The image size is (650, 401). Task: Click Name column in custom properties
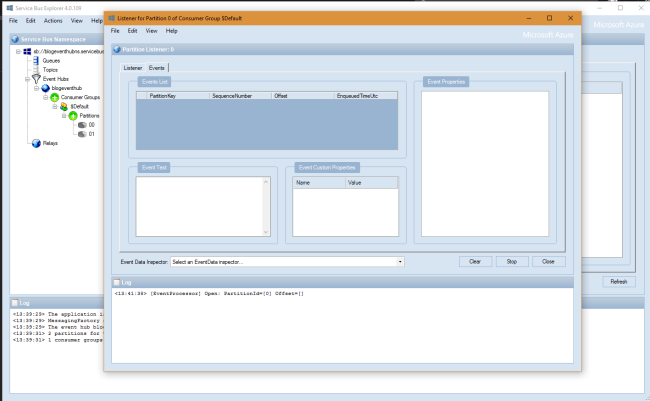click(x=319, y=183)
